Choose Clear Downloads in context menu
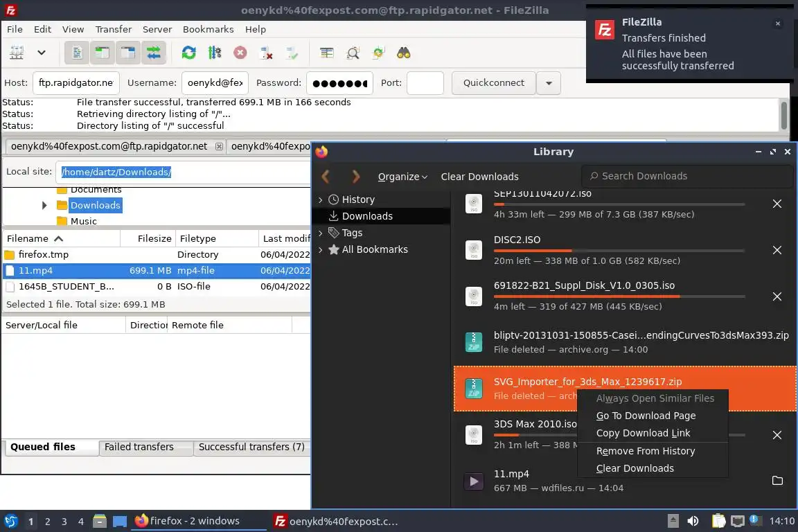Image resolution: width=798 pixels, height=532 pixels. coord(653,468)
